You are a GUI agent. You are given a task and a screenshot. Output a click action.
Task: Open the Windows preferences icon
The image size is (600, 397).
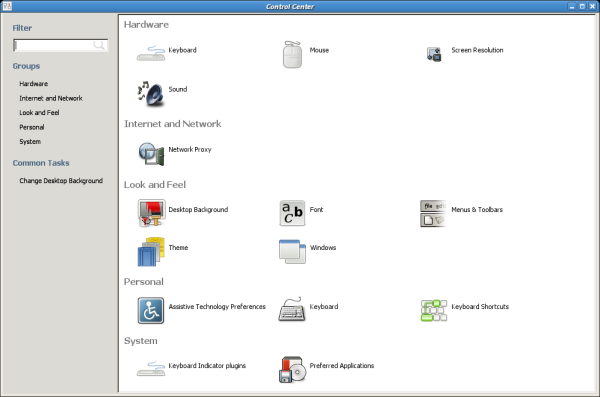pyautogui.click(x=292, y=252)
